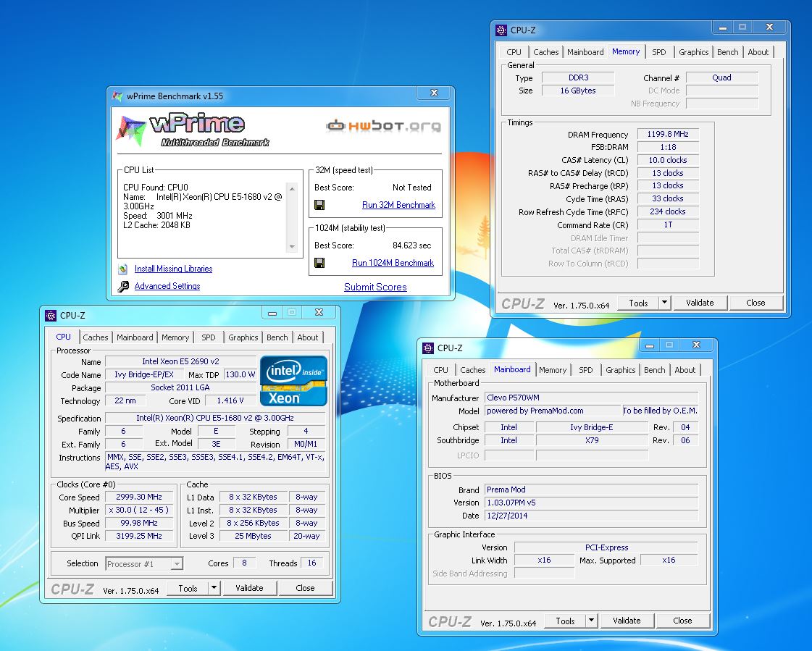The width and height of the screenshot is (812, 651).
Task: Expand Tools dropdown arrow in Memory window
Action: (x=664, y=303)
